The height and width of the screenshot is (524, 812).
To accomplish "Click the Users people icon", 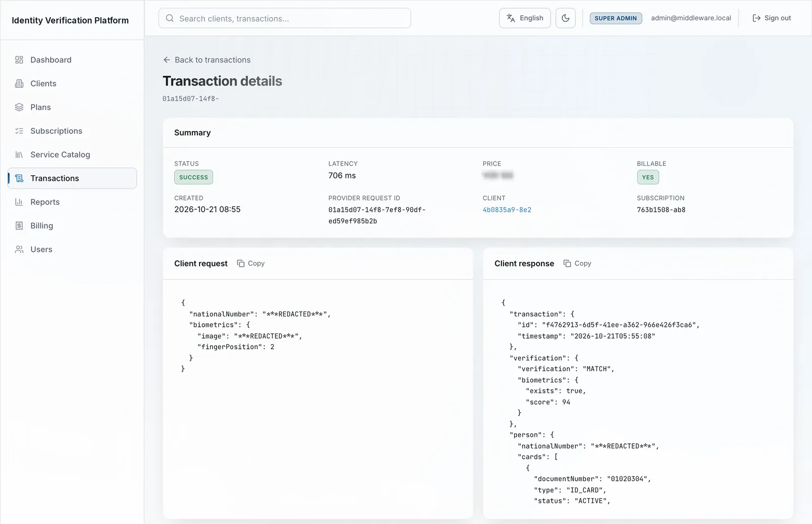I will tap(19, 249).
